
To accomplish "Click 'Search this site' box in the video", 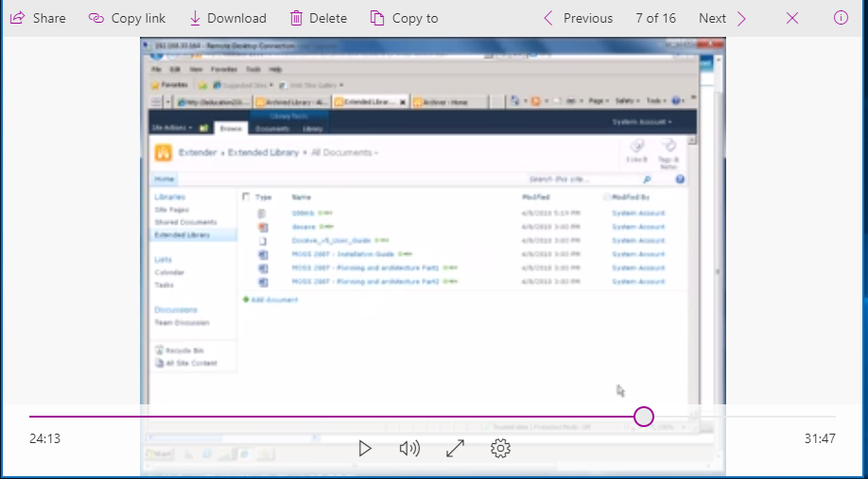I will 584,180.
